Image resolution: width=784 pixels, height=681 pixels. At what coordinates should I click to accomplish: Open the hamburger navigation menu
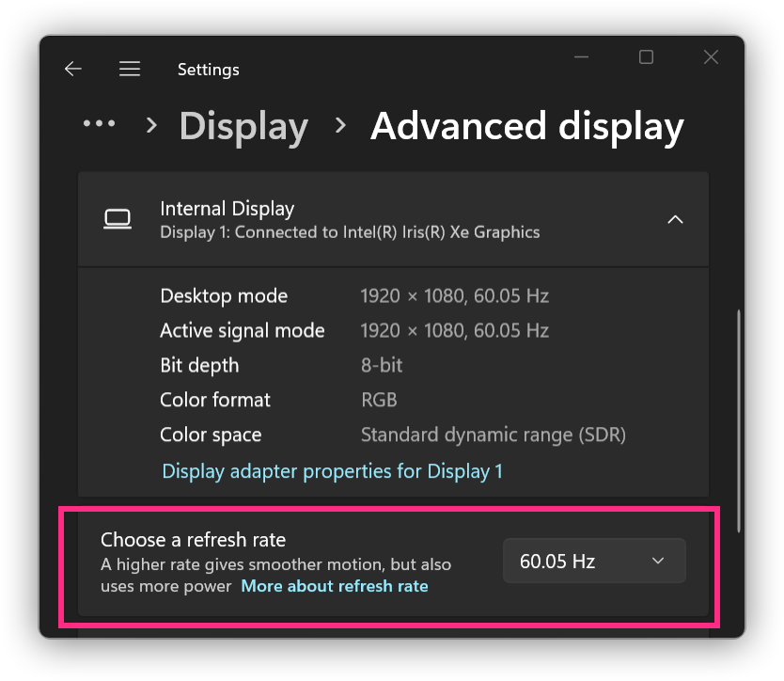pyautogui.click(x=130, y=69)
